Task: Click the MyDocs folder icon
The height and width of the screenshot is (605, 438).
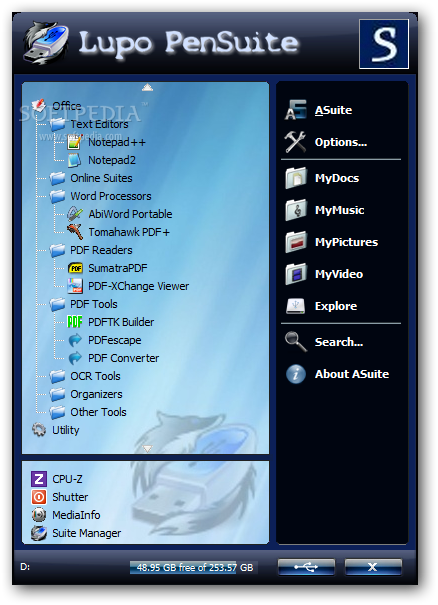Action: point(296,178)
